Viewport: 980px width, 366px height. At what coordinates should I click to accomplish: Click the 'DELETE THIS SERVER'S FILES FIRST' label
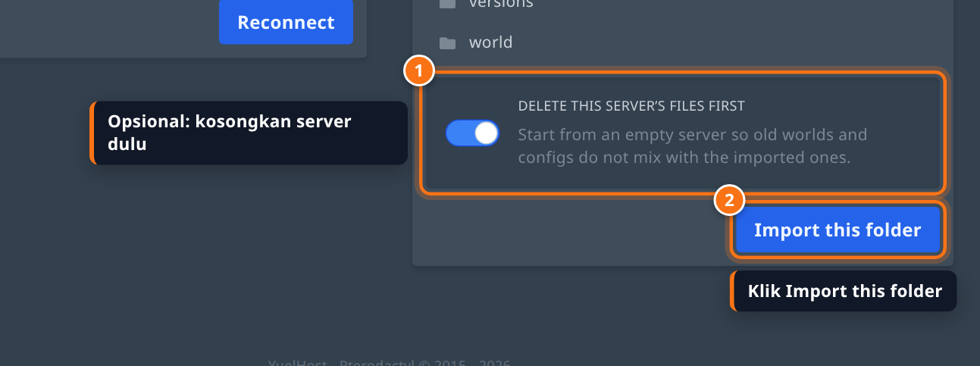pos(631,106)
